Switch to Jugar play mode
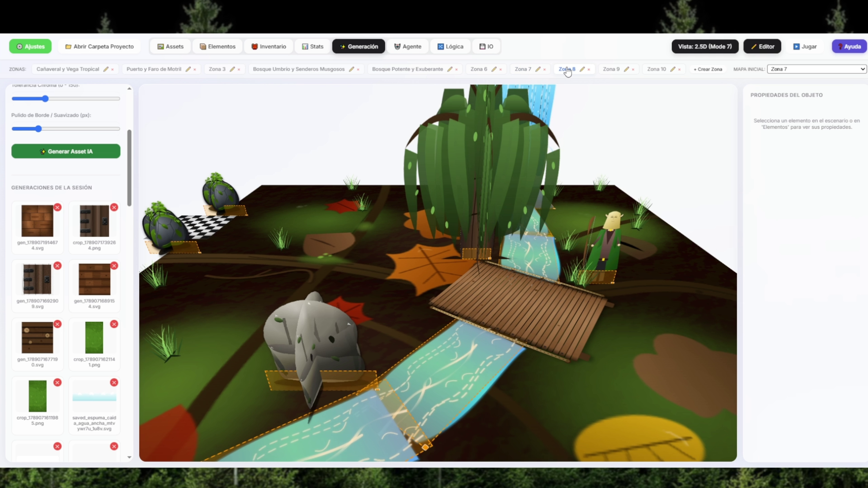The image size is (868, 488). [x=805, y=46]
